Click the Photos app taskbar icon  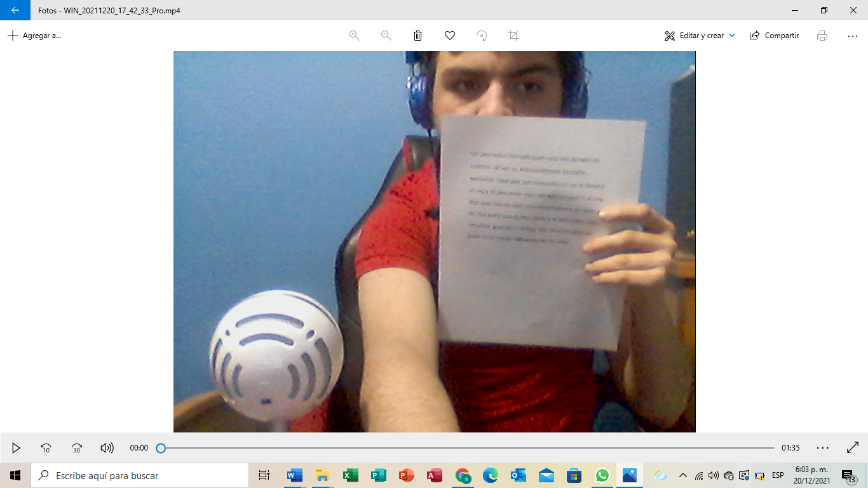coord(630,475)
